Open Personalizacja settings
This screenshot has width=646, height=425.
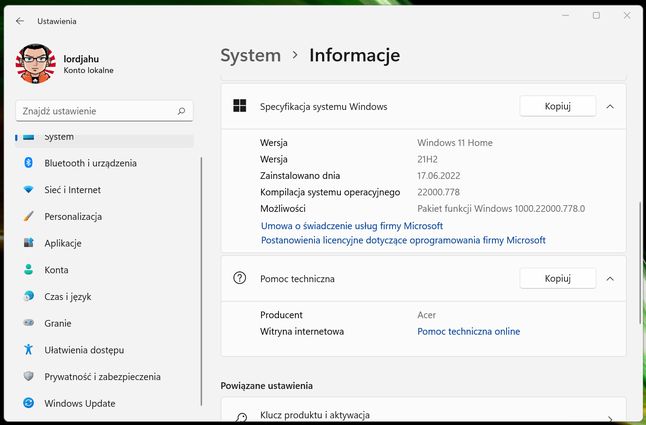point(104,217)
